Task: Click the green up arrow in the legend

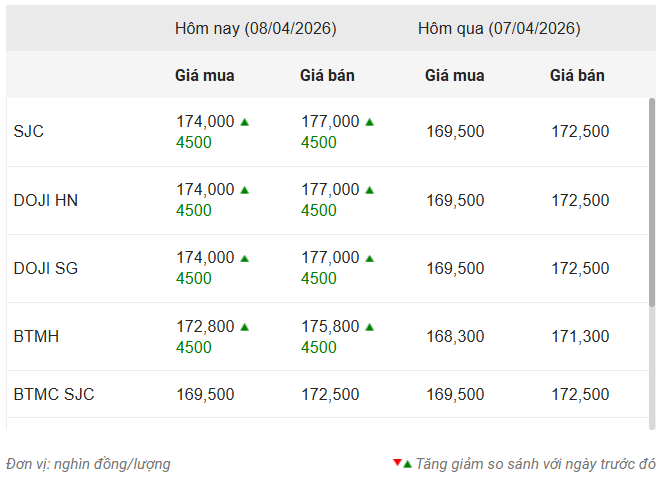Action: pyautogui.click(x=407, y=464)
